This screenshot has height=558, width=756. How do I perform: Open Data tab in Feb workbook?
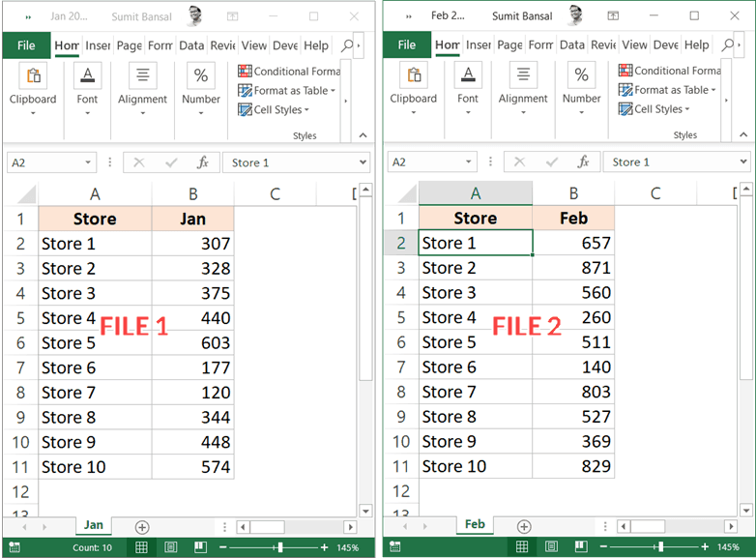click(571, 45)
